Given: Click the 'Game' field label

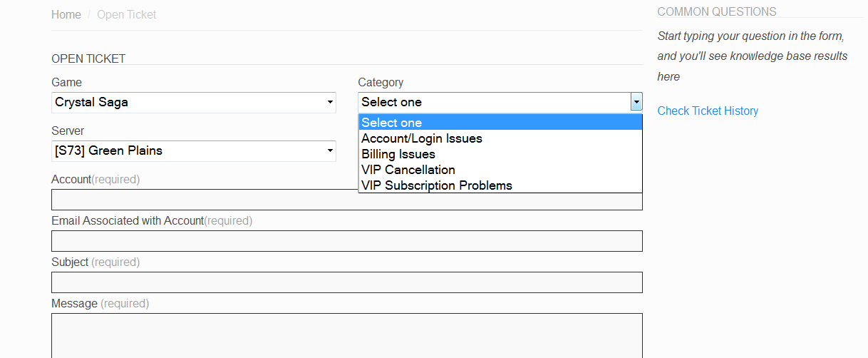Looking at the screenshot, I should click(x=66, y=83).
